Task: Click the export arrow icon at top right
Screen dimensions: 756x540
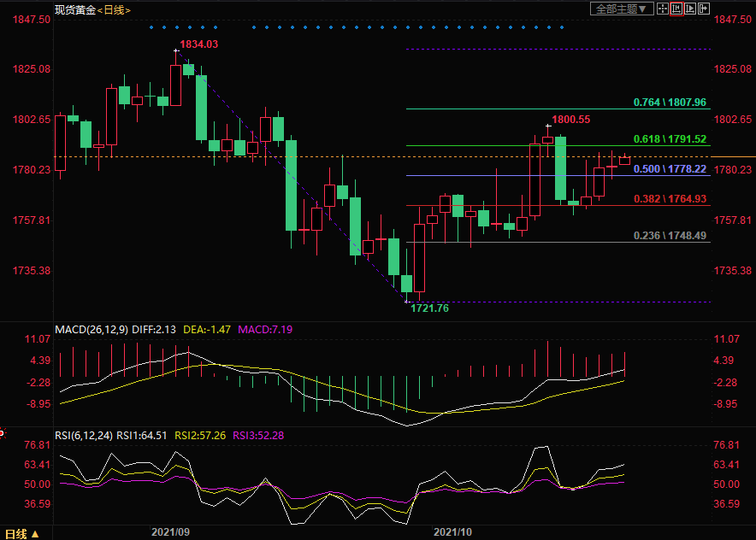Action: pyautogui.click(x=704, y=9)
